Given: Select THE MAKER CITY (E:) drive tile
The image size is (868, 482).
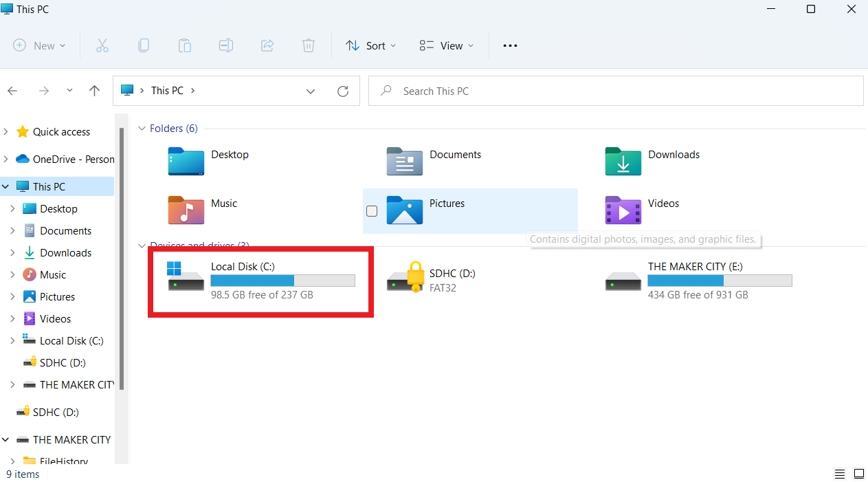Looking at the screenshot, I should [698, 280].
